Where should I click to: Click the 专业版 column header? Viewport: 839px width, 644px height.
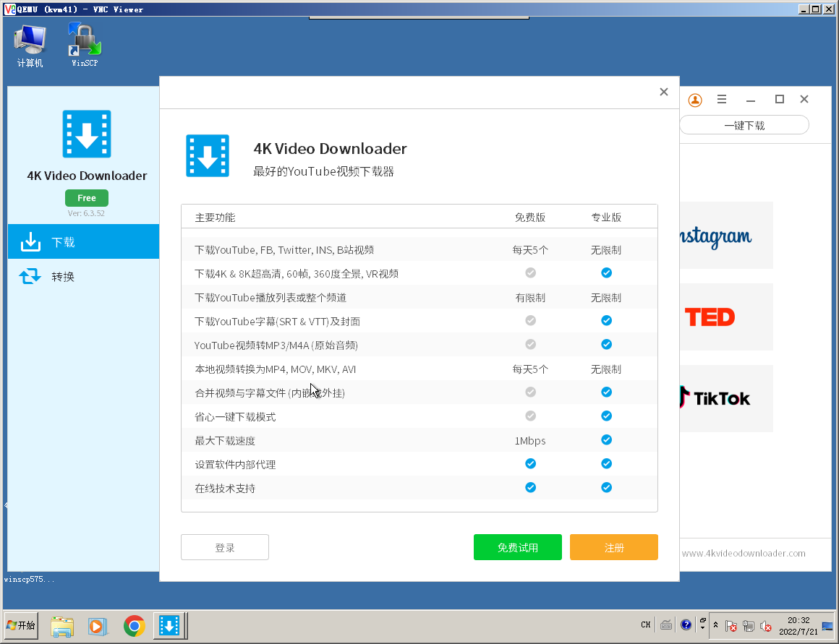[x=606, y=217]
